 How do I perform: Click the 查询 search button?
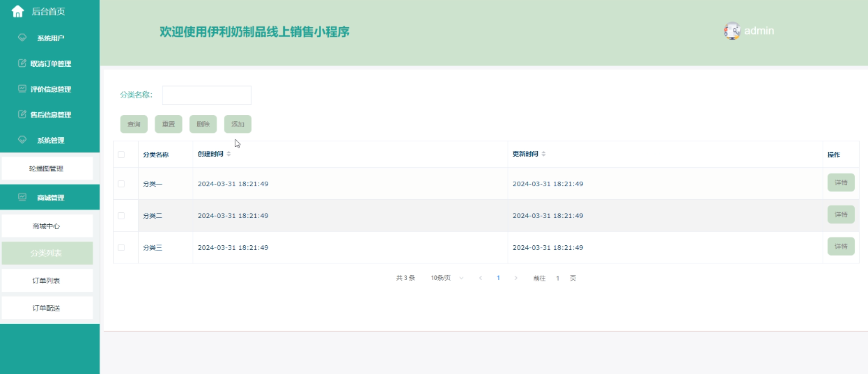(x=134, y=124)
